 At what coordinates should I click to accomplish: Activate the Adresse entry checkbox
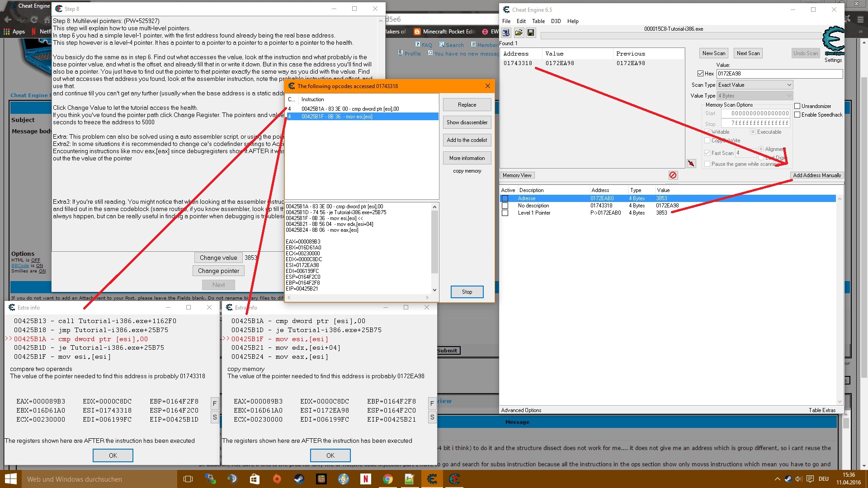[x=505, y=198]
